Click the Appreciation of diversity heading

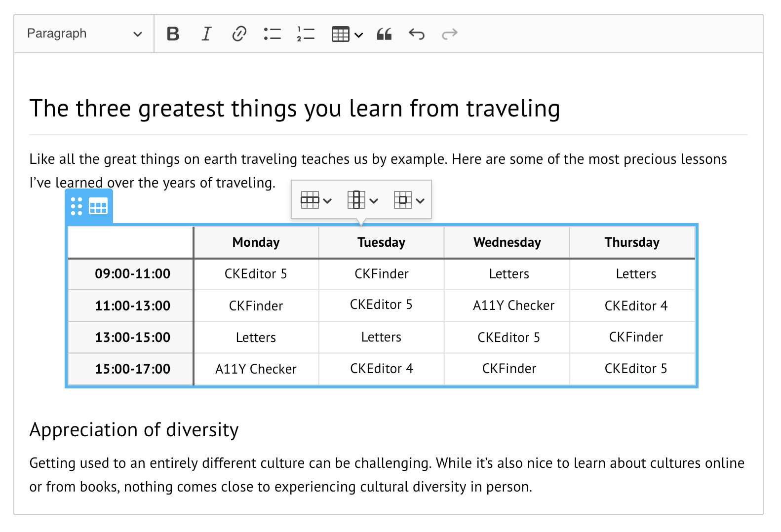134,430
